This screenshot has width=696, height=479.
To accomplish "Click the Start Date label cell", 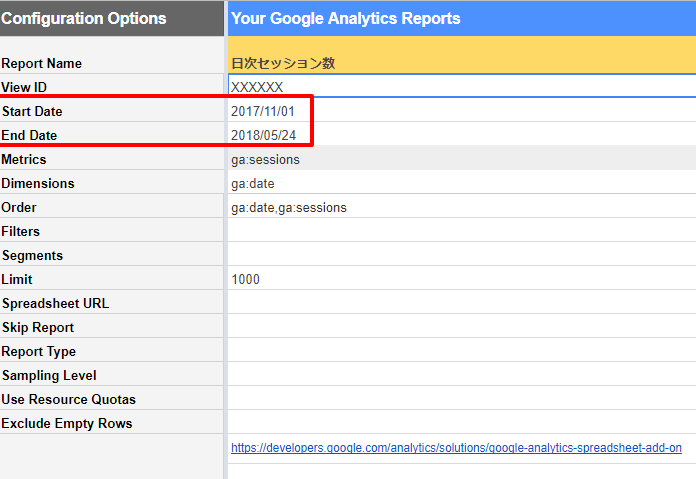I will (x=112, y=111).
